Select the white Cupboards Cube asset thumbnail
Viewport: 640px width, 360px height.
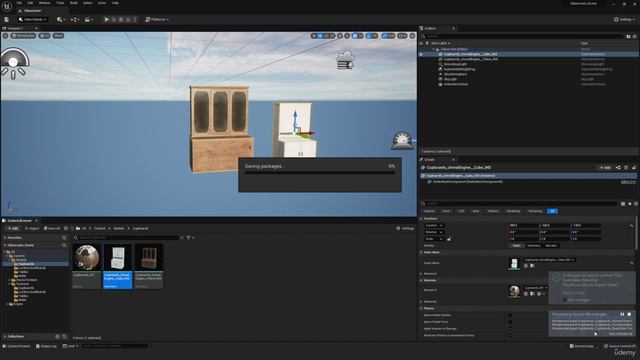pos(118,258)
